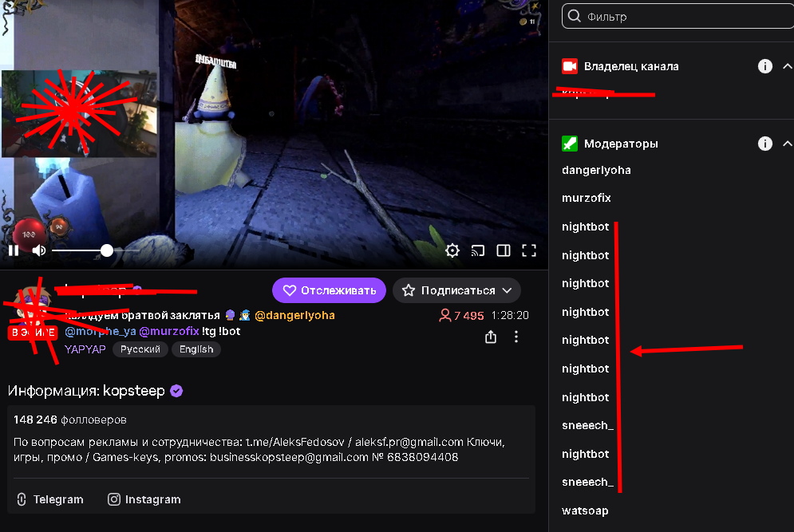Click the 148 246 фолловеров count

point(70,420)
